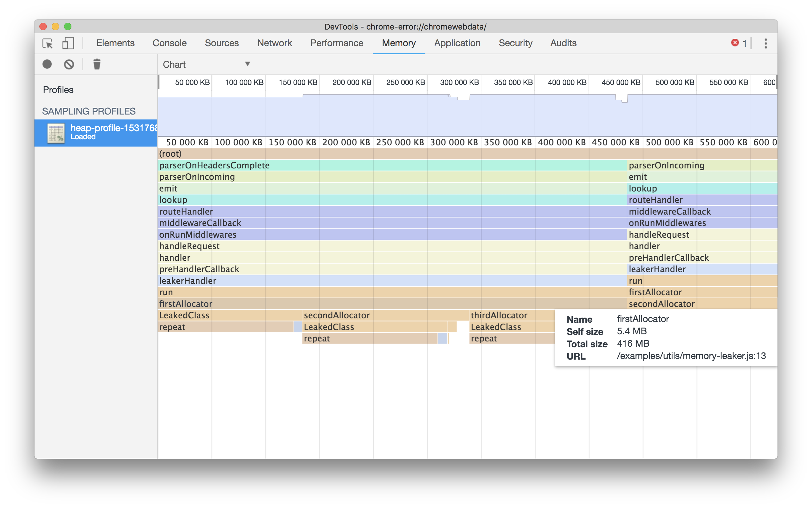The height and width of the screenshot is (508, 812).
Task: Select the parserOnHeadersComplete bar
Action: (x=392, y=165)
